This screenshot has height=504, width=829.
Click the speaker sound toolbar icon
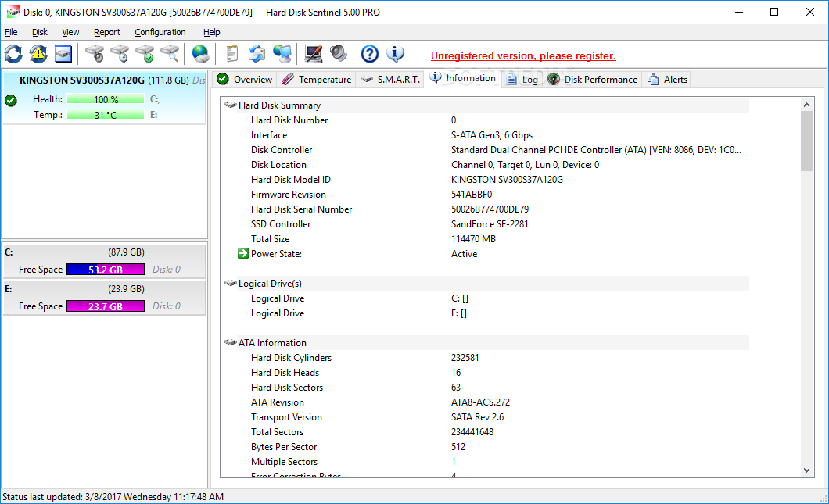(339, 54)
